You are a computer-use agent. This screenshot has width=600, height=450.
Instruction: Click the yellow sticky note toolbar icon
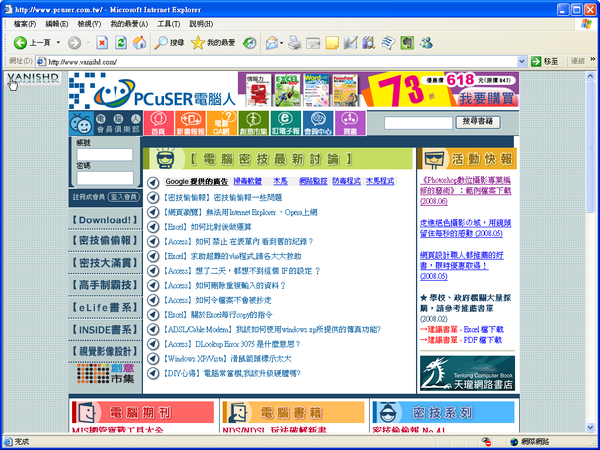332,42
